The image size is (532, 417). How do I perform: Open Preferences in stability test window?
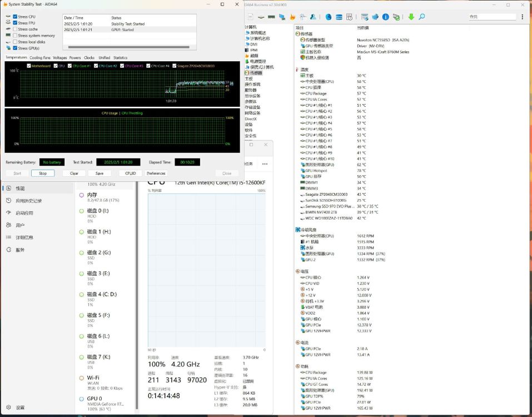[x=156, y=173]
